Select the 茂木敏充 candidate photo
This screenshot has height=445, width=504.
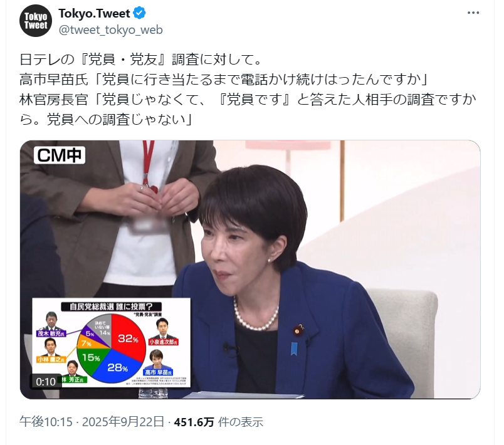[52, 322]
